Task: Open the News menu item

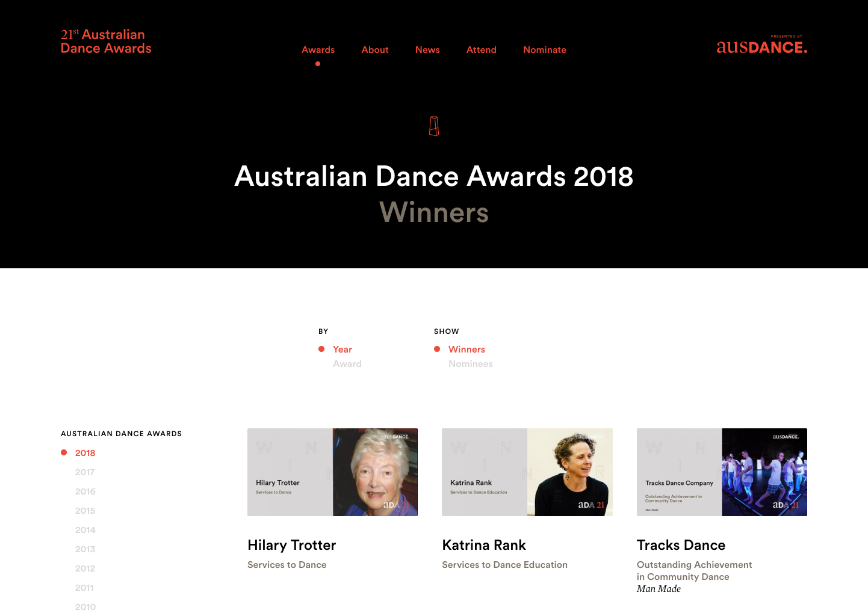Action: (427, 50)
